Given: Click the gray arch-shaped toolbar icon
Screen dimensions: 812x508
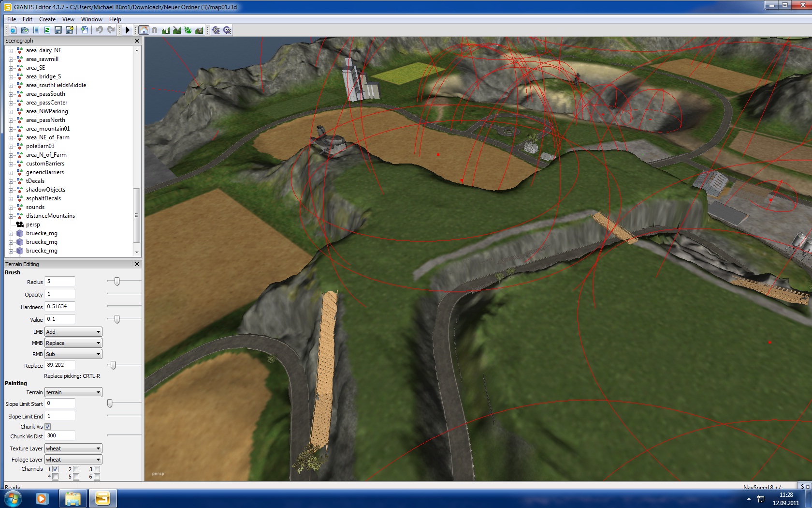Looking at the screenshot, I should 155,30.
